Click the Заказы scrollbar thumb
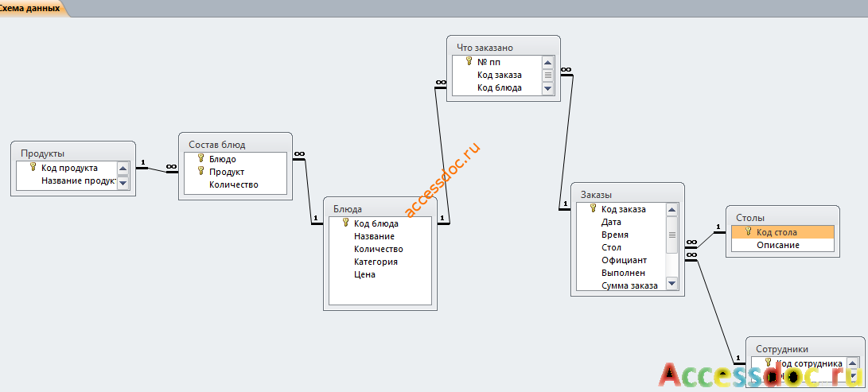Screen dimensions: 868x392 point(671,235)
